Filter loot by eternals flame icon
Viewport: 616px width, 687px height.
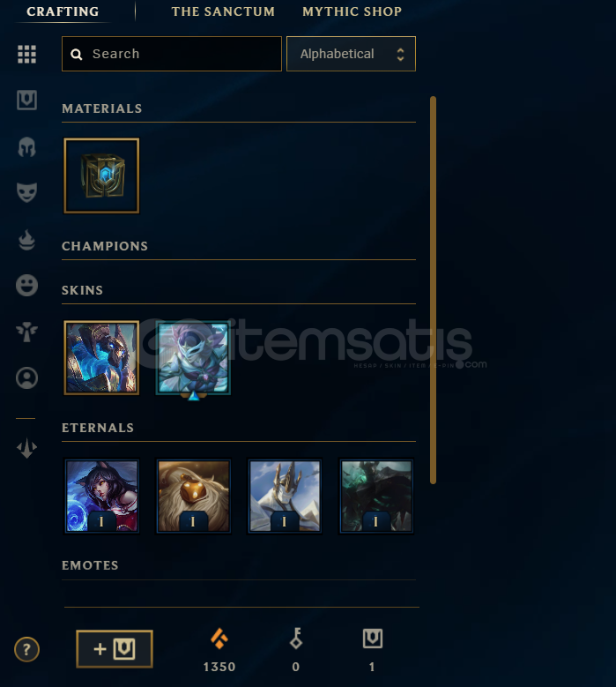click(x=26, y=239)
